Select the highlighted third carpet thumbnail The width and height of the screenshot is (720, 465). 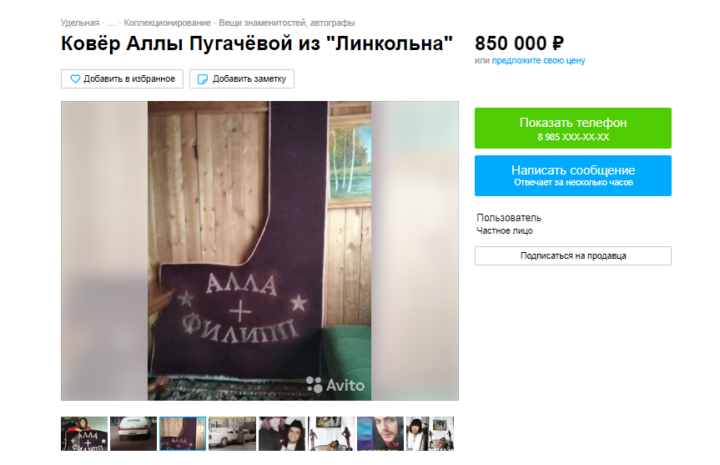click(182, 434)
